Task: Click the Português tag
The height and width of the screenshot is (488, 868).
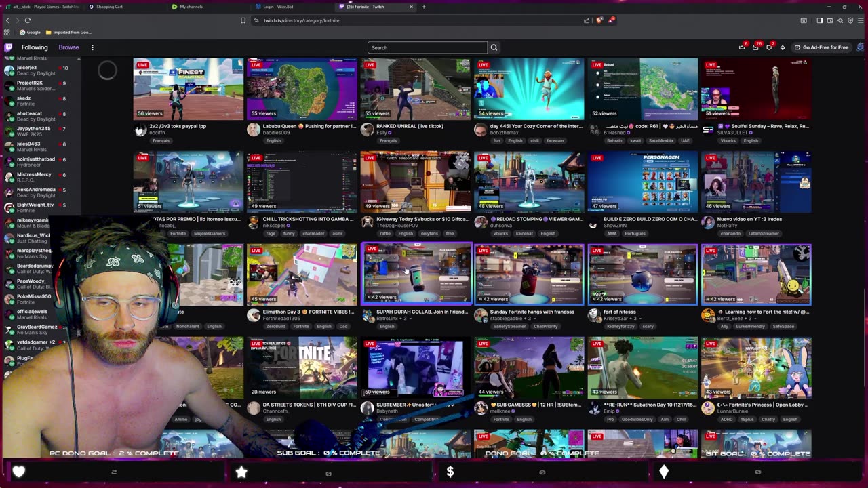Action: click(x=635, y=234)
